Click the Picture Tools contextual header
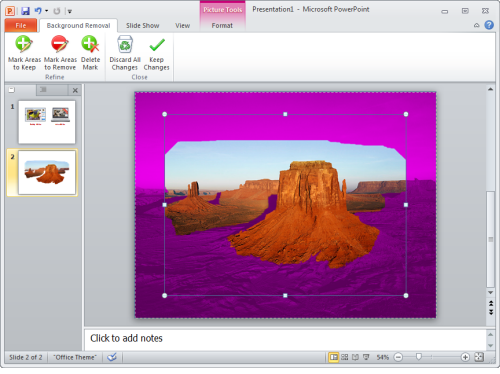Image resolution: width=500 pixels, height=374 pixels. tap(223, 10)
